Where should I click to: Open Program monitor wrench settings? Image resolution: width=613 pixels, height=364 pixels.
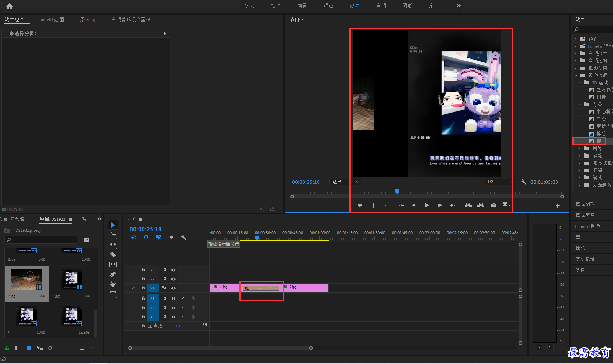(523, 182)
